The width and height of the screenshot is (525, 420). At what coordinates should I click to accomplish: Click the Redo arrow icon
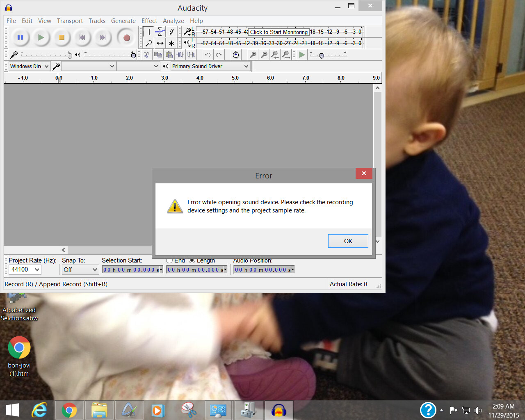219,55
